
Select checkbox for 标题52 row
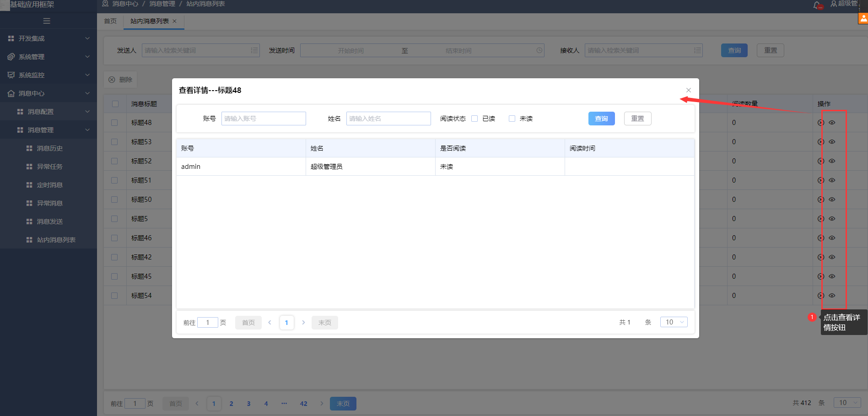coord(114,161)
